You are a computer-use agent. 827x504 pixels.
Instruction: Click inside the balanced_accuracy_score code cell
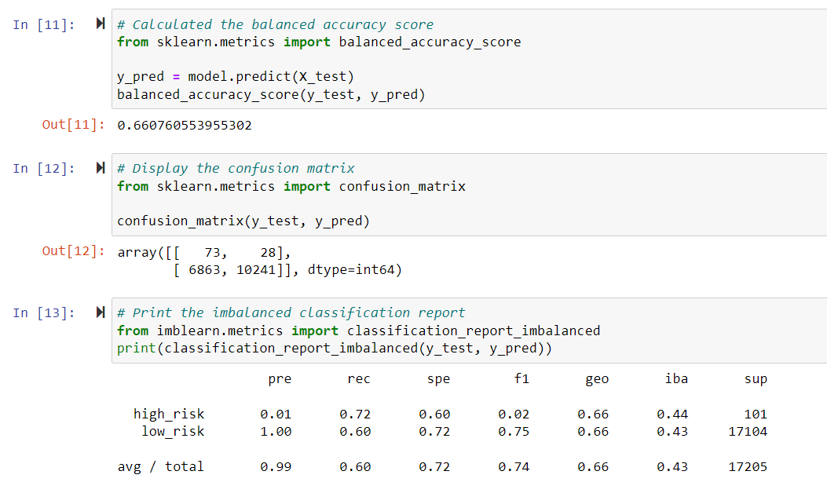click(x=470, y=59)
